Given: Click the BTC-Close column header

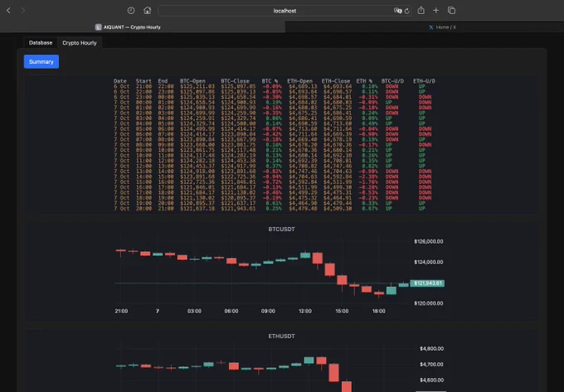Looking at the screenshot, I should (236, 81).
